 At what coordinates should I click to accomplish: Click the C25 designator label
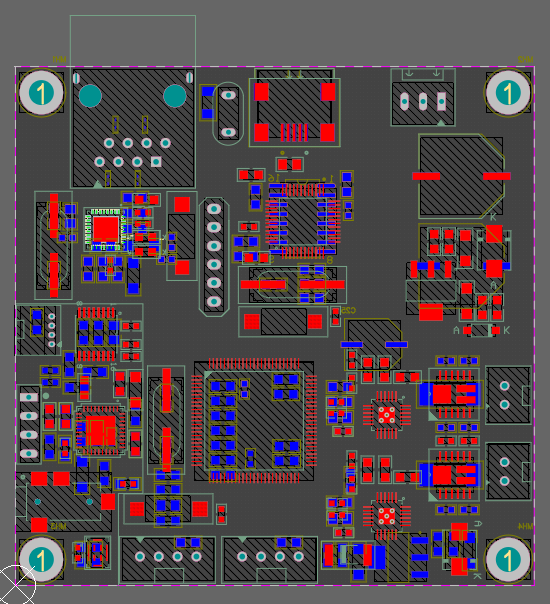point(348,310)
